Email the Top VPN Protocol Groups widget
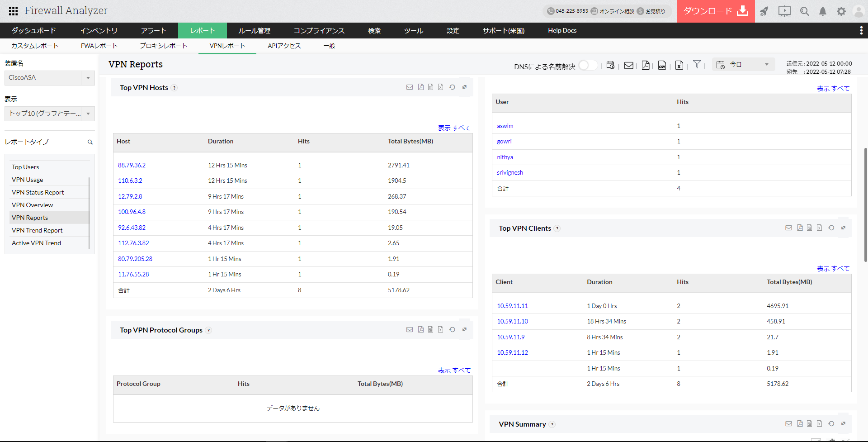The height and width of the screenshot is (442, 868). click(410, 330)
